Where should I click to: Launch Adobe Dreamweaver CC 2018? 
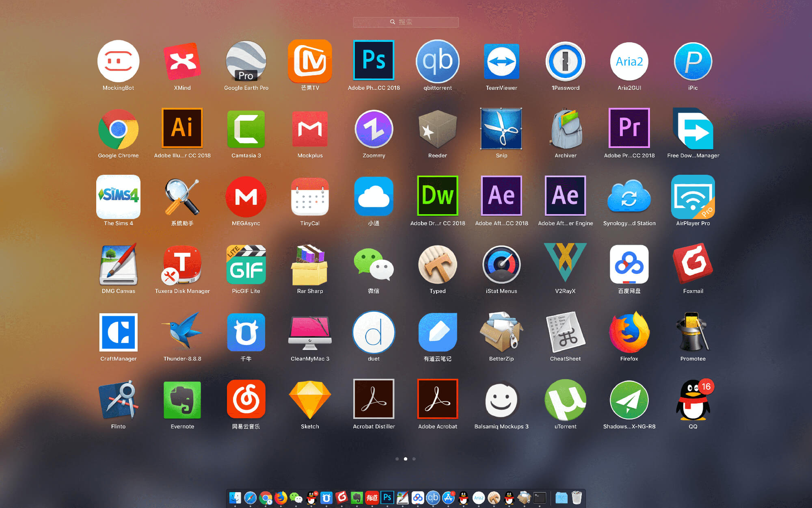(x=438, y=196)
